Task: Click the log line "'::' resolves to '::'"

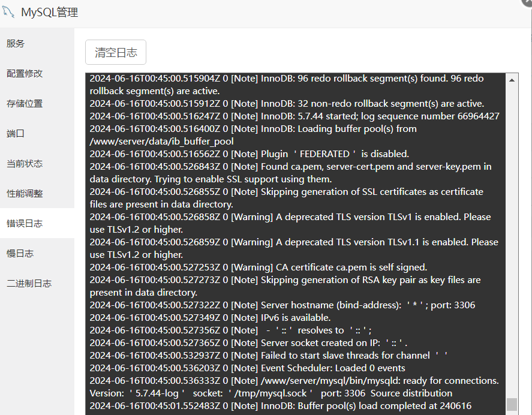Action: pyautogui.click(x=230, y=330)
